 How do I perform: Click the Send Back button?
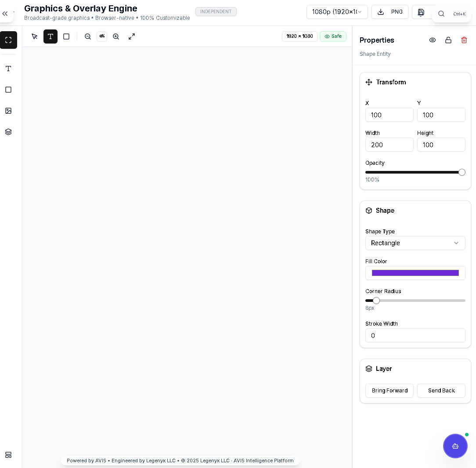coord(441,391)
